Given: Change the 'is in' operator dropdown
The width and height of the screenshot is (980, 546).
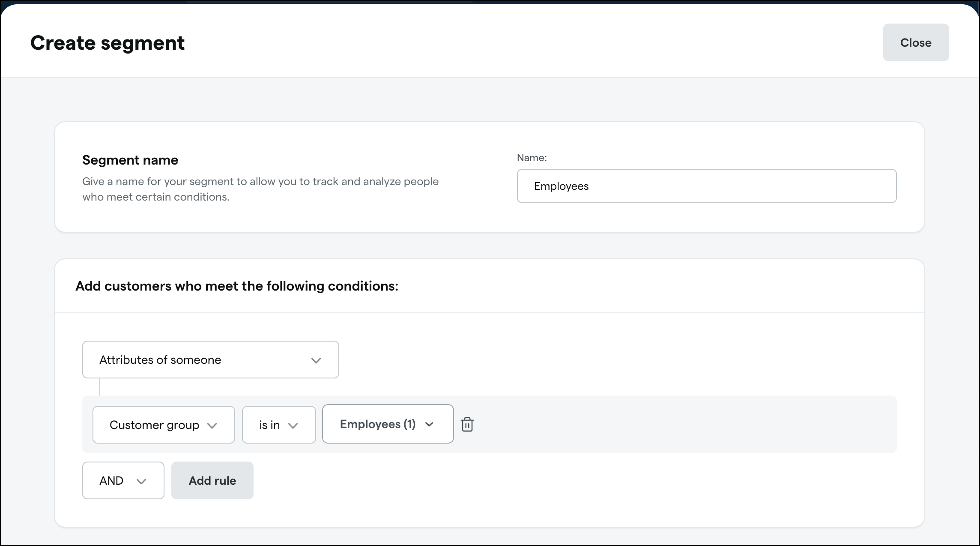Looking at the screenshot, I should pos(279,425).
